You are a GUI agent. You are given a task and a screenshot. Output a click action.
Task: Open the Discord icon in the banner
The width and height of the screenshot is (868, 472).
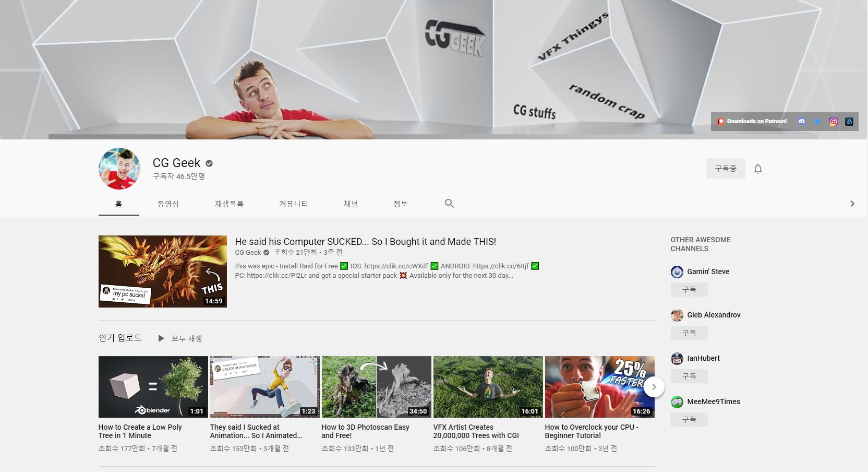[x=802, y=122]
